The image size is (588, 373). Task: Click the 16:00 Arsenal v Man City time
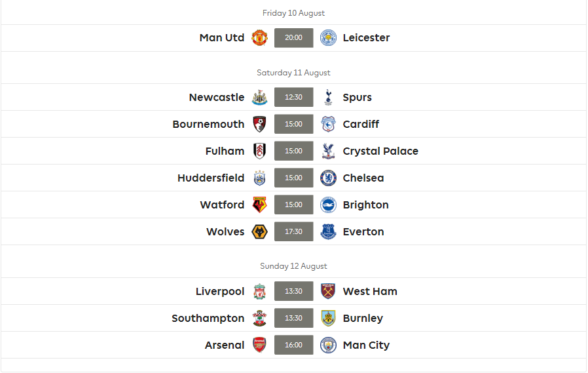tap(293, 345)
